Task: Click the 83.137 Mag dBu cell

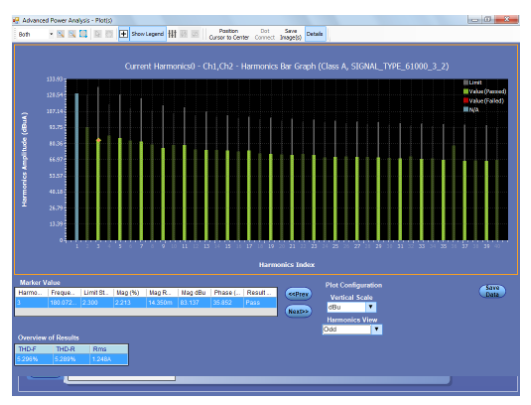Action: (194, 302)
